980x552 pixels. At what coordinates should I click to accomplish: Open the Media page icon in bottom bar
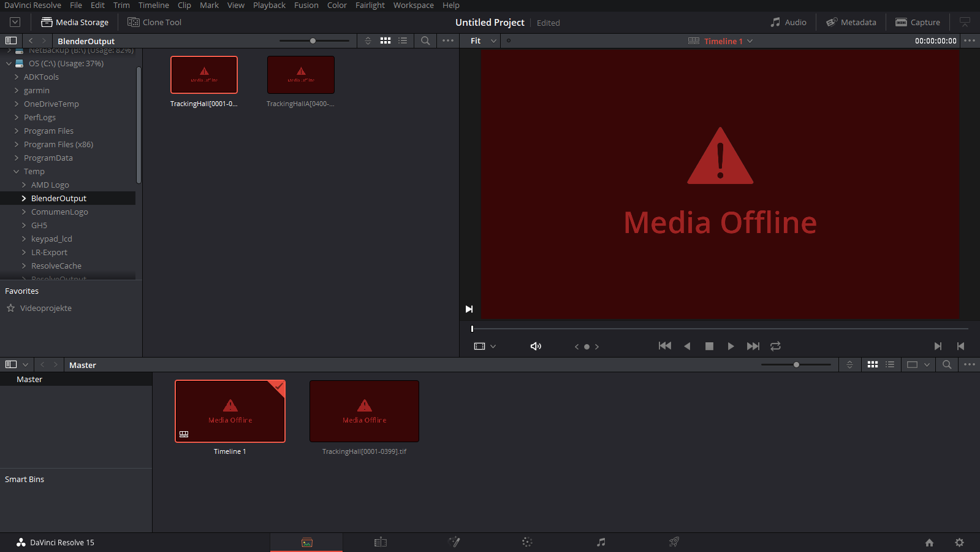(307, 542)
